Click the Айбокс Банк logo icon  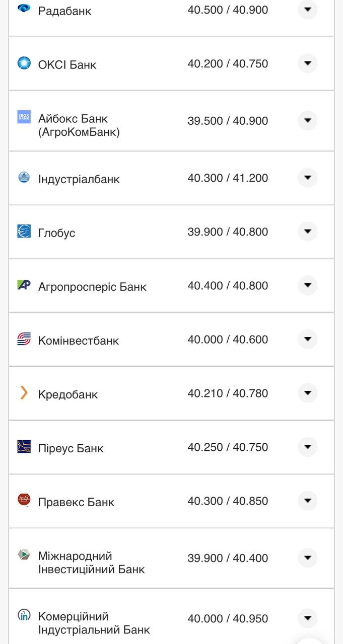pos(24,117)
